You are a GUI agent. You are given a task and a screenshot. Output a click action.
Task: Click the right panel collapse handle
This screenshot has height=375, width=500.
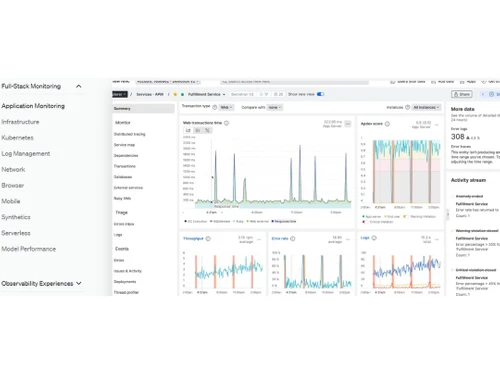[448, 214]
